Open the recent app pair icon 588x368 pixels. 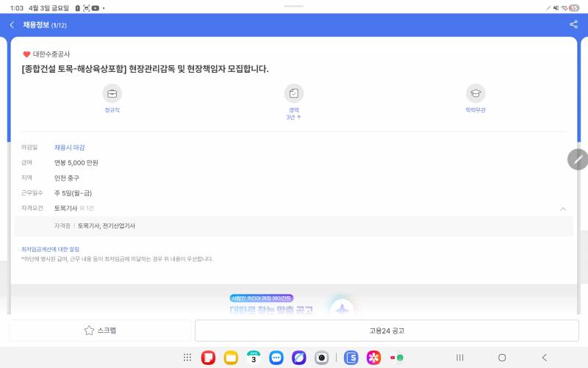396,358
